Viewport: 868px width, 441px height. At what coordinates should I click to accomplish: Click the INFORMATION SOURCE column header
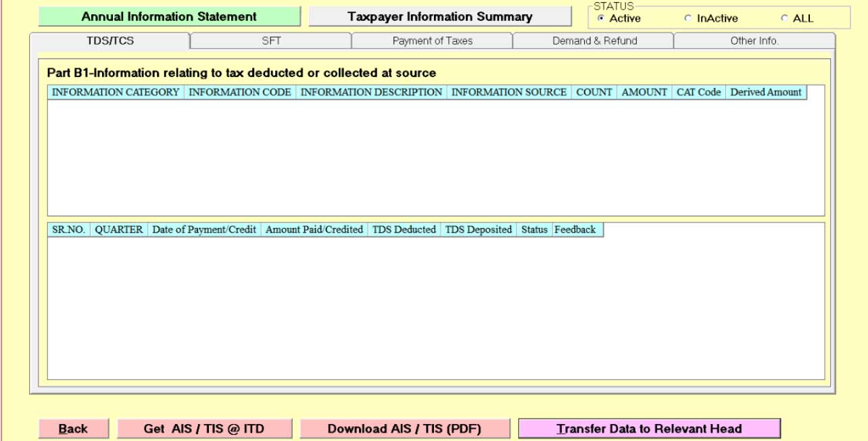(509, 93)
